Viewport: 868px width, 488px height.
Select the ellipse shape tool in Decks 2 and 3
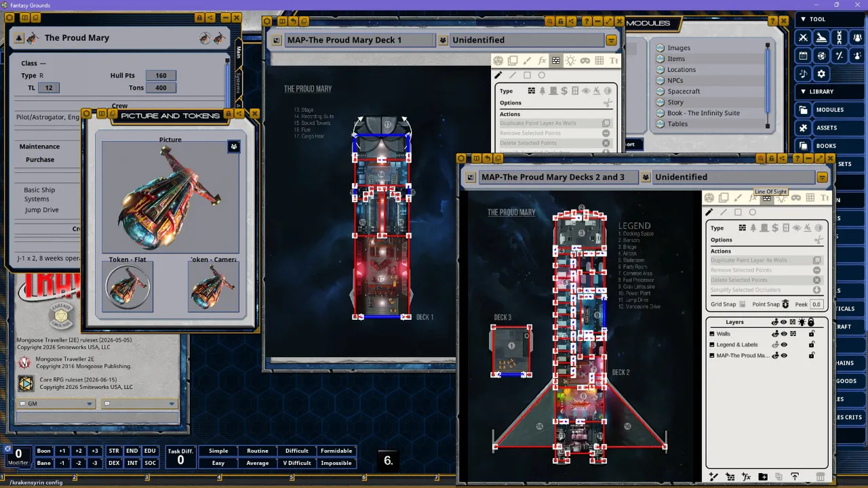(753, 212)
